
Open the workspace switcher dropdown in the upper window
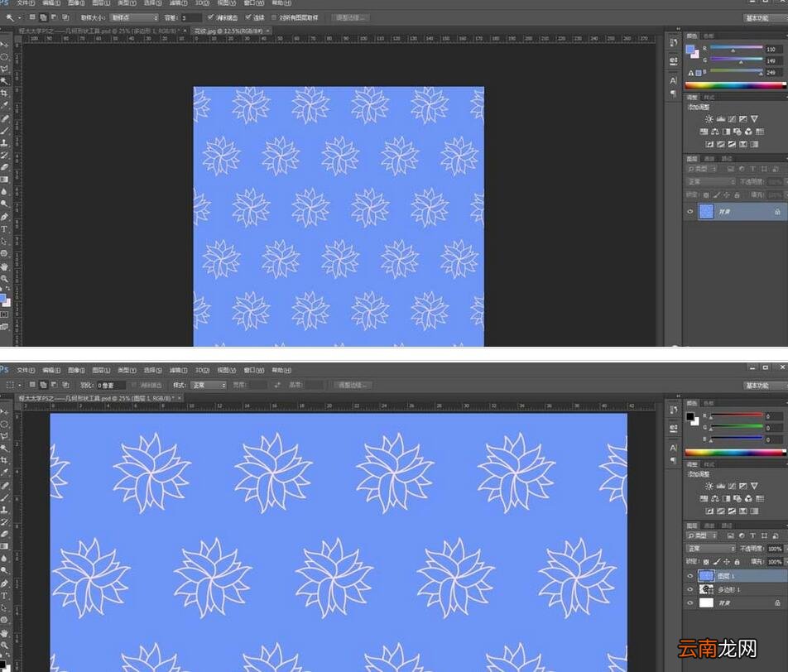tap(765, 18)
